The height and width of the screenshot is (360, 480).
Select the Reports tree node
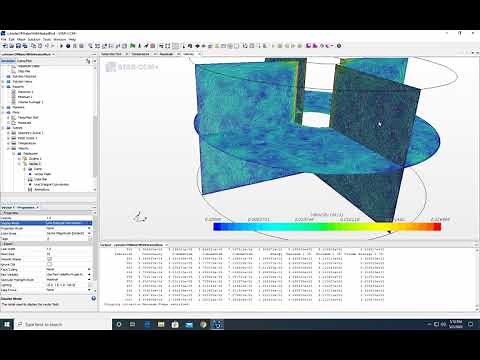pyautogui.click(x=18, y=87)
